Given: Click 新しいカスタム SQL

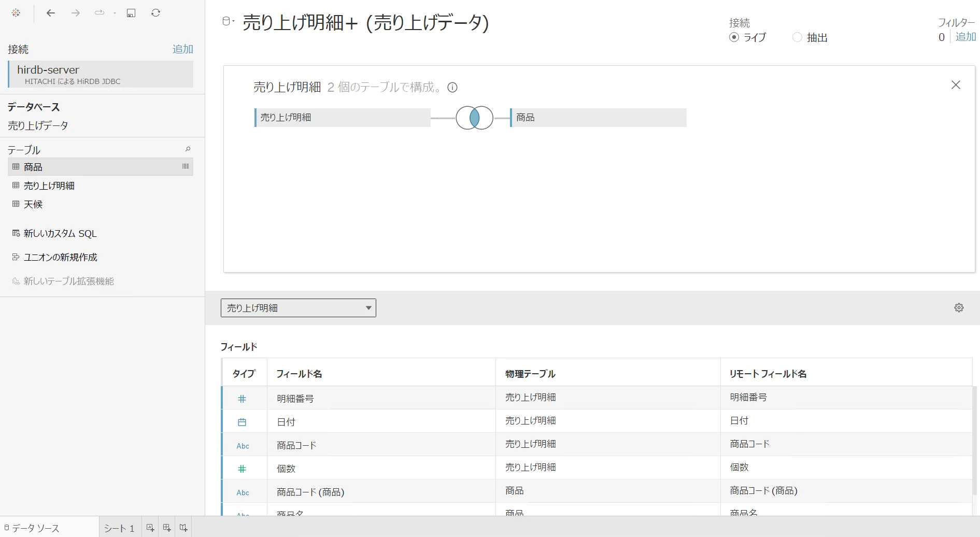Looking at the screenshot, I should [x=60, y=234].
